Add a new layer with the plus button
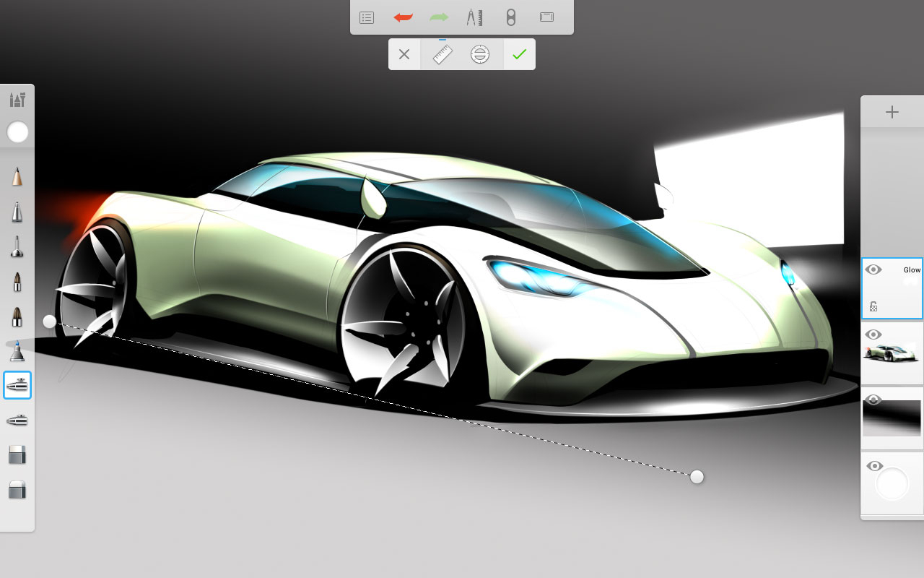Screen dimensions: 924x578 (x=892, y=112)
